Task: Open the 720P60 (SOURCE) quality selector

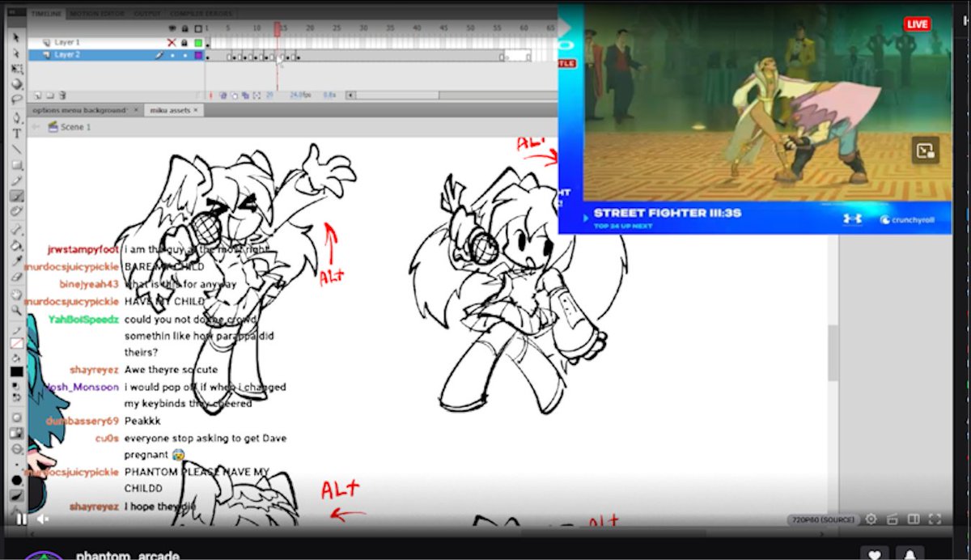Action: pyautogui.click(x=822, y=519)
